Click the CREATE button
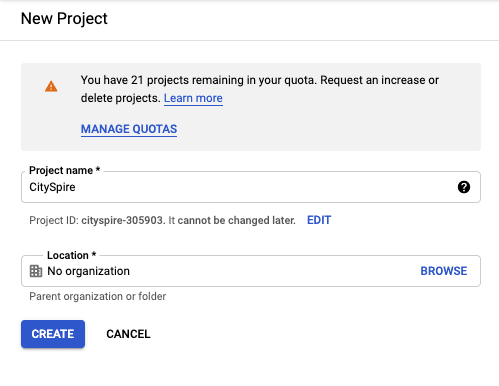499x386 pixels. click(53, 334)
